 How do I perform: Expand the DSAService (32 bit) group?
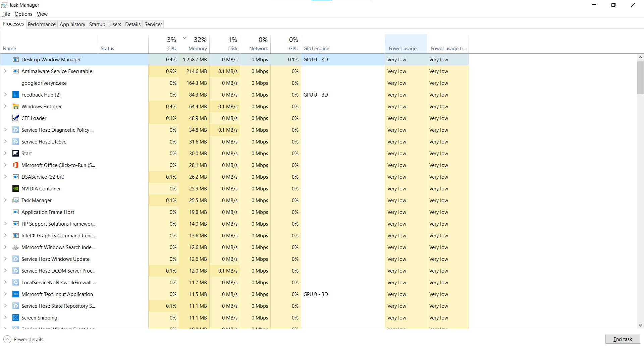pos(5,177)
